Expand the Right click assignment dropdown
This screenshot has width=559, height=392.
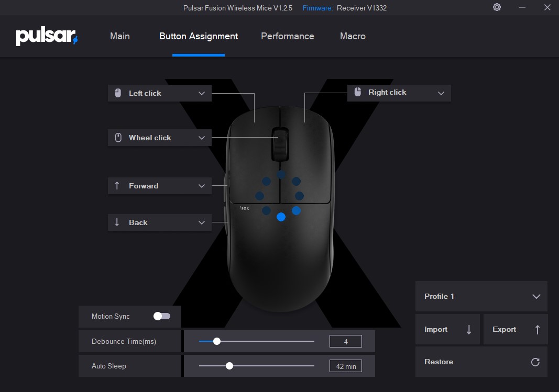(441, 93)
